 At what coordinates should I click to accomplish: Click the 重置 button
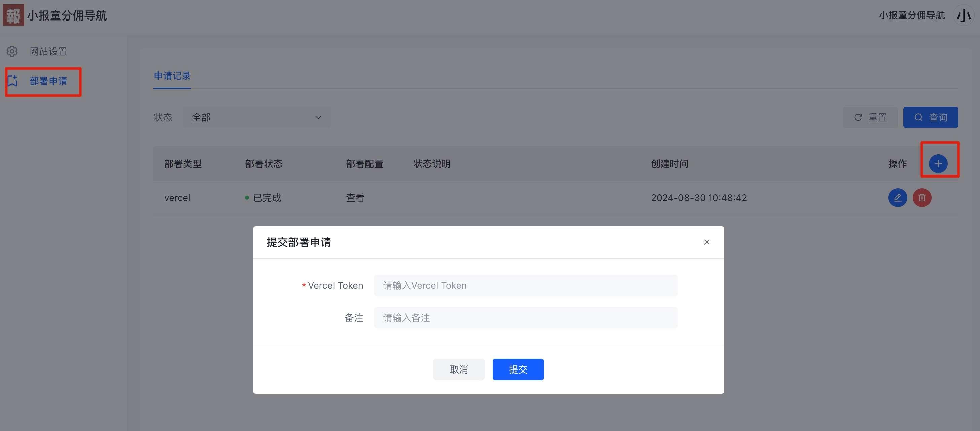point(870,117)
